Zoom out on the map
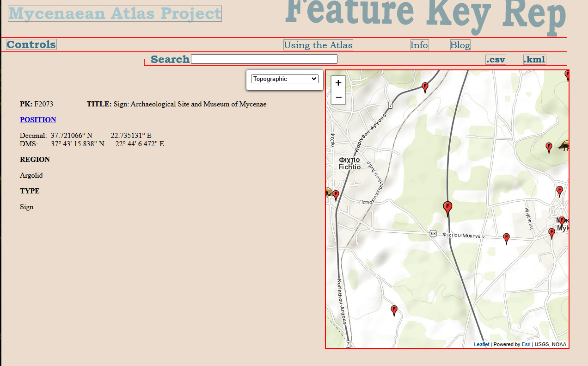 pos(338,97)
